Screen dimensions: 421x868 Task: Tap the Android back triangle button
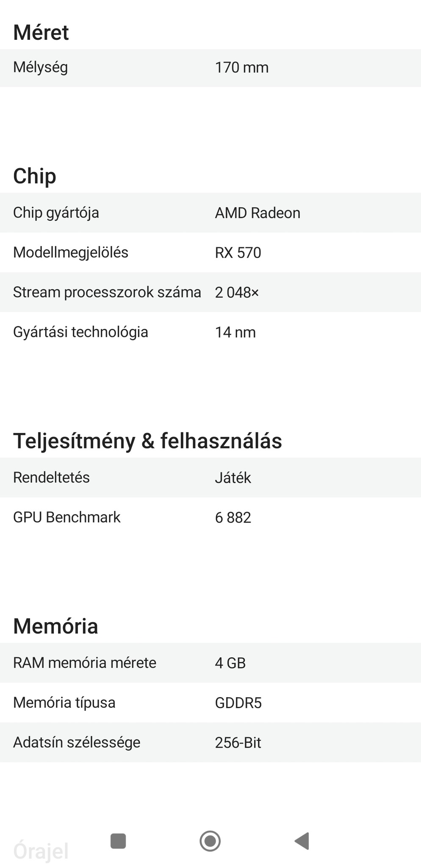point(302,841)
